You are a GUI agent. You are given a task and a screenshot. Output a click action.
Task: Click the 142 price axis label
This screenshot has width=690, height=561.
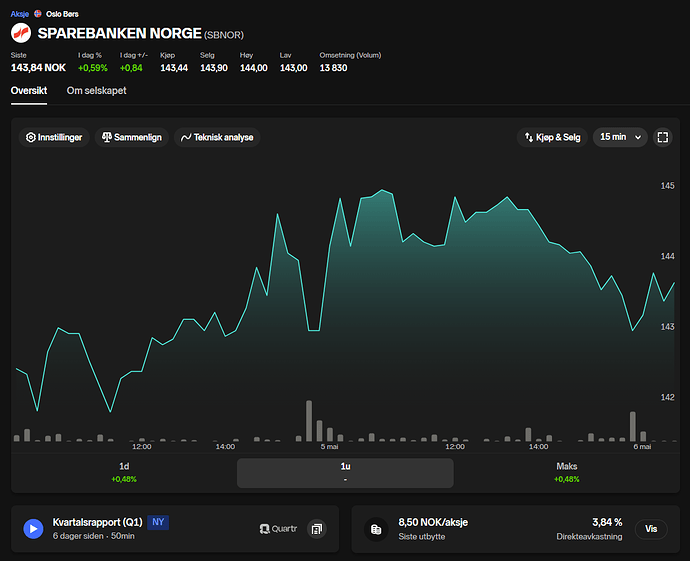pyautogui.click(x=667, y=397)
